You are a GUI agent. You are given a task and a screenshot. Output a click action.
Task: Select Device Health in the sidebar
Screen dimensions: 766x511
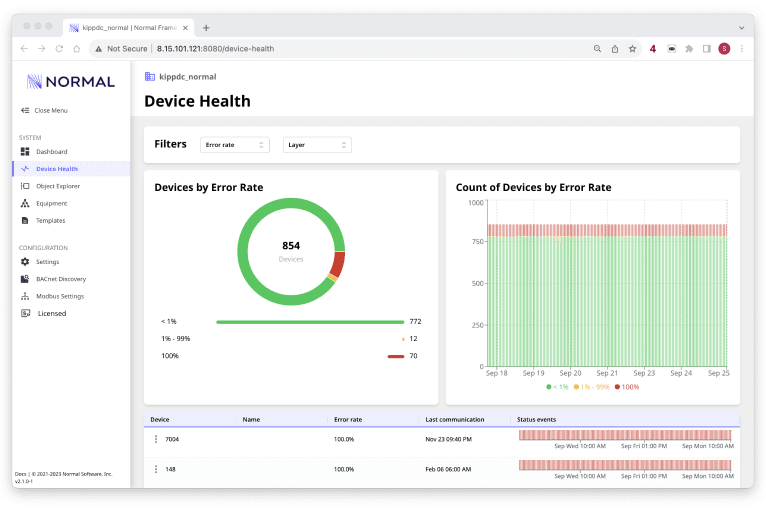71,169
